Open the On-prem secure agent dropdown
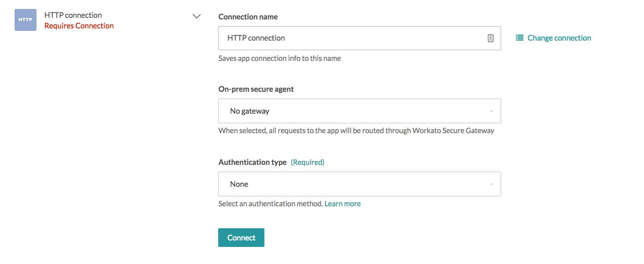Screen dimensions: 644x264 (359, 110)
